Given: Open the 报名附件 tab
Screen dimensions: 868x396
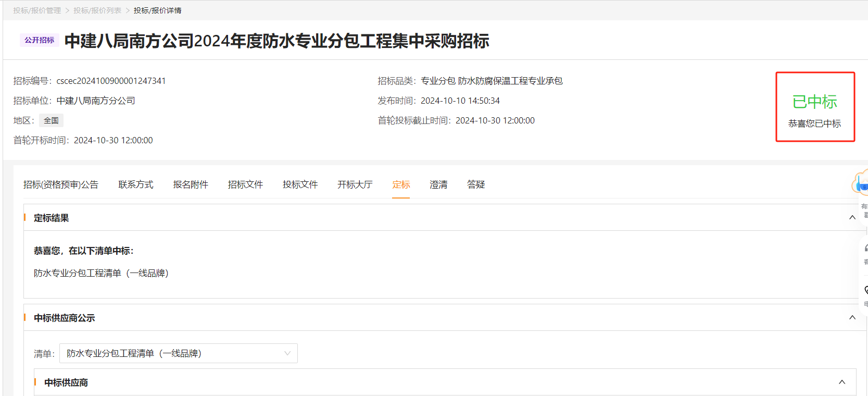Looking at the screenshot, I should click(191, 184).
